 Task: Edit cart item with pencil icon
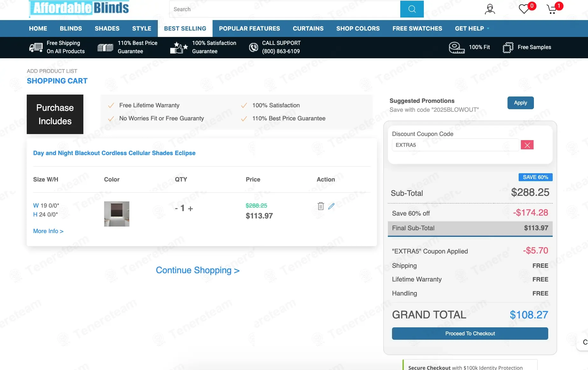[331, 206]
